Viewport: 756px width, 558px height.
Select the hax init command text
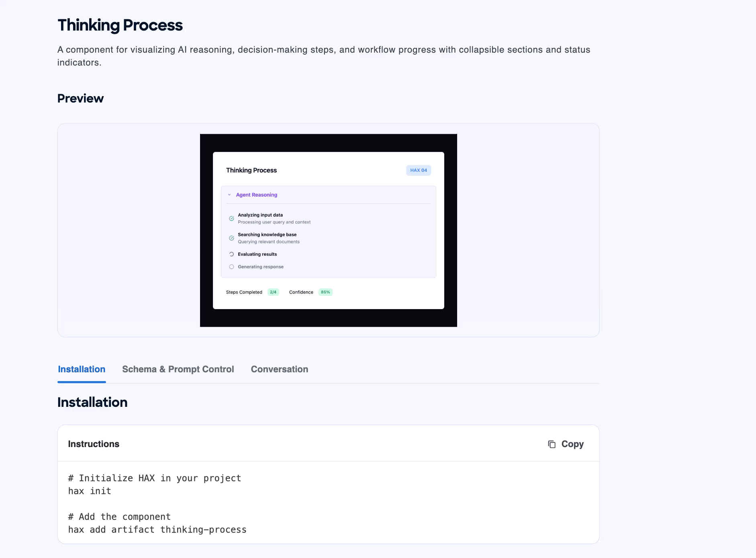click(89, 490)
